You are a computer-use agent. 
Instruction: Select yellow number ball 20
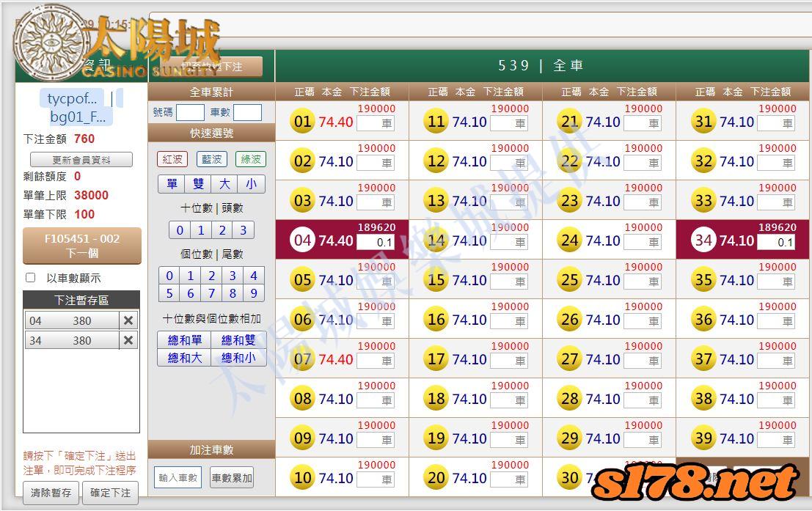436,478
